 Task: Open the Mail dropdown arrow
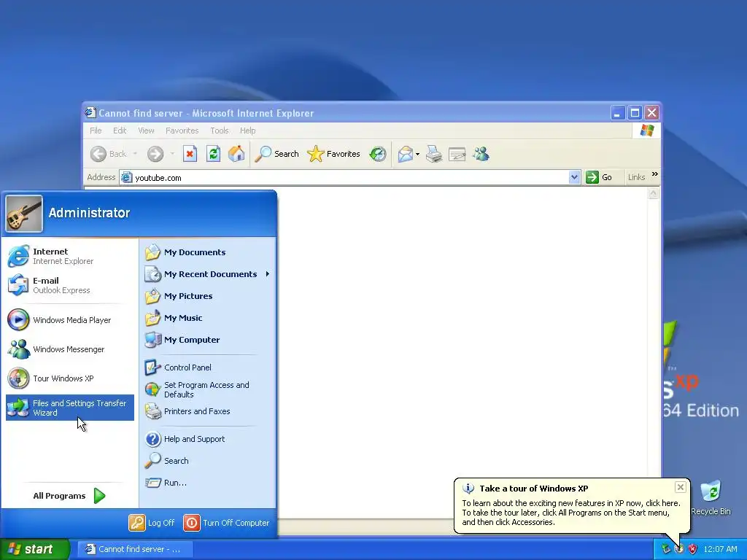(x=418, y=154)
